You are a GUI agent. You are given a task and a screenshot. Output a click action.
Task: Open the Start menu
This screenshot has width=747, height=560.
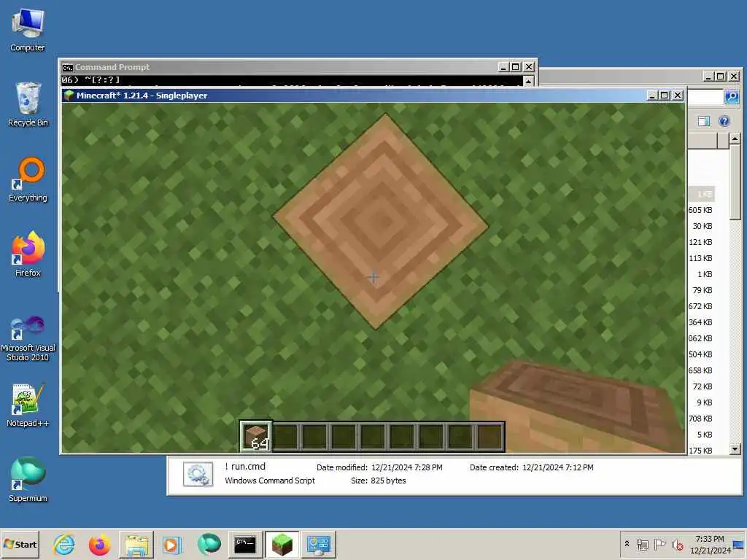pyautogui.click(x=20, y=544)
